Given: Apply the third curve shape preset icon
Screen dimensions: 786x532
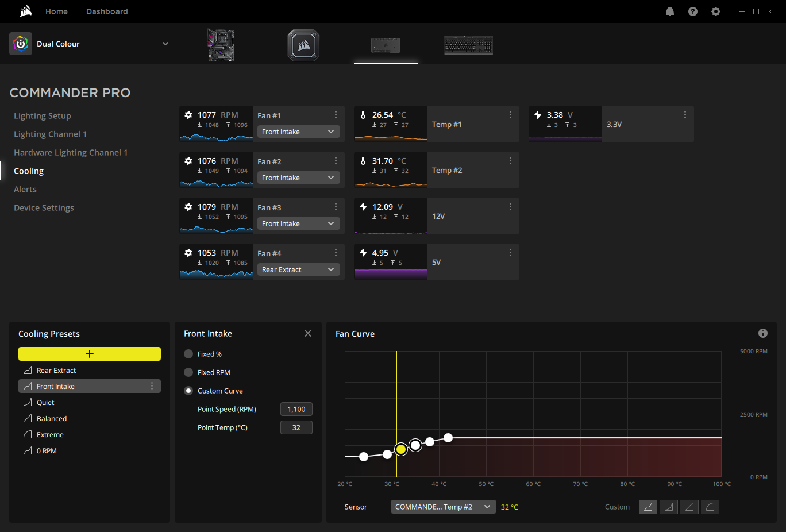Looking at the screenshot, I should click(x=689, y=507).
